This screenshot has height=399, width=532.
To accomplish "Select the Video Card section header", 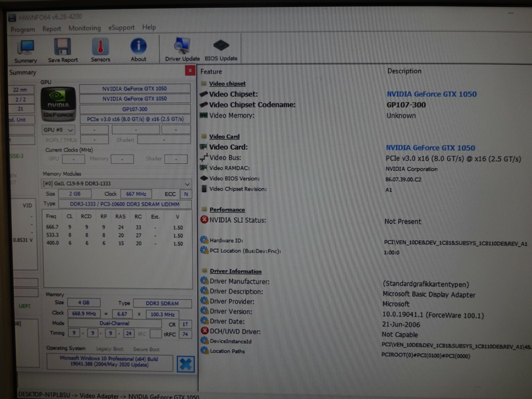I will (224, 137).
